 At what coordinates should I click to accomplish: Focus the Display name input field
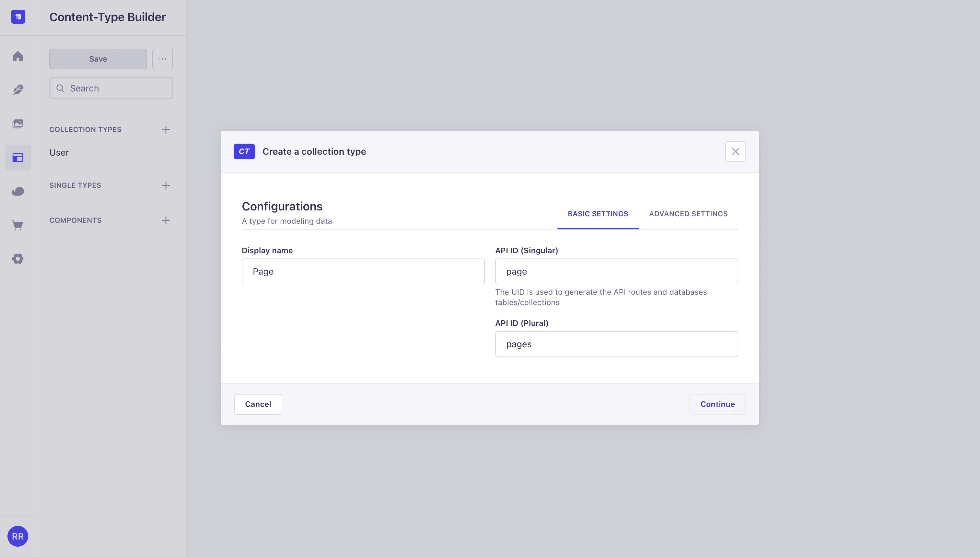click(363, 271)
